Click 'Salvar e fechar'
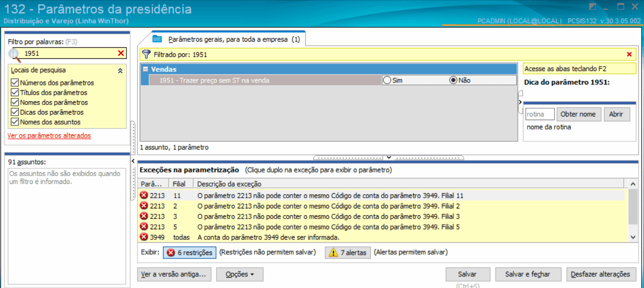 pyautogui.click(x=527, y=275)
